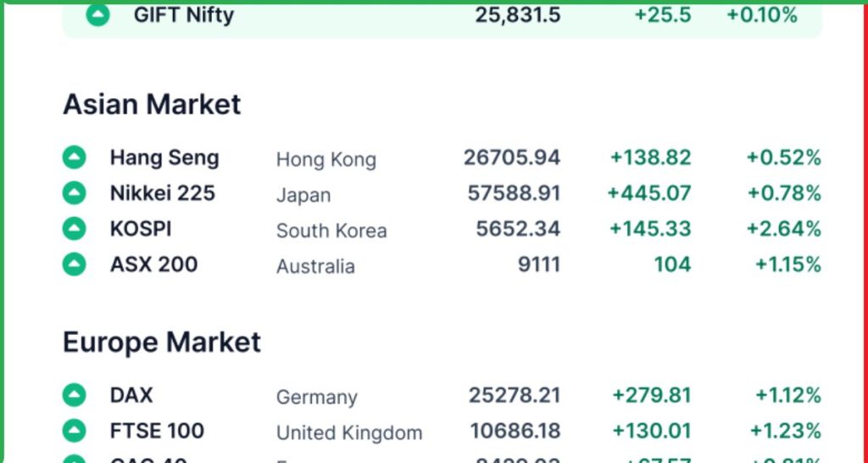Open the KOSPI index name
This screenshot has height=463, width=868.
(x=141, y=229)
